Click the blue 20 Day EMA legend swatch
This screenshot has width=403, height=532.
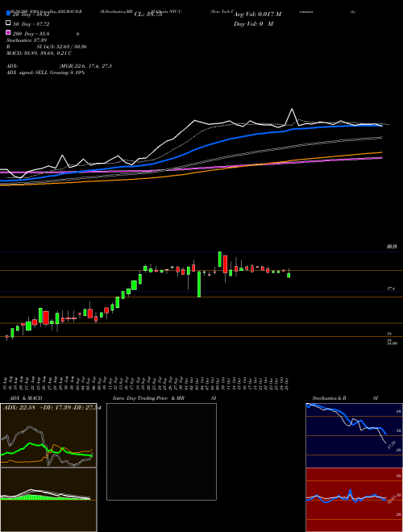(8, 13)
